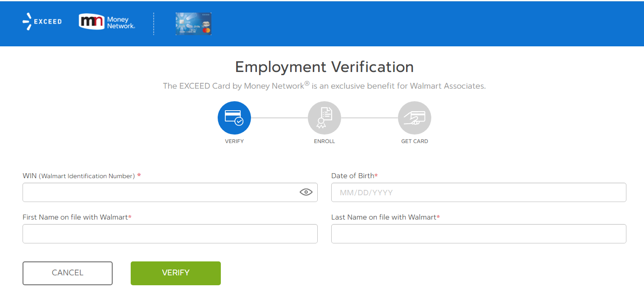
Task: Click the Walmart Associates subtitle text
Action: 324,86
